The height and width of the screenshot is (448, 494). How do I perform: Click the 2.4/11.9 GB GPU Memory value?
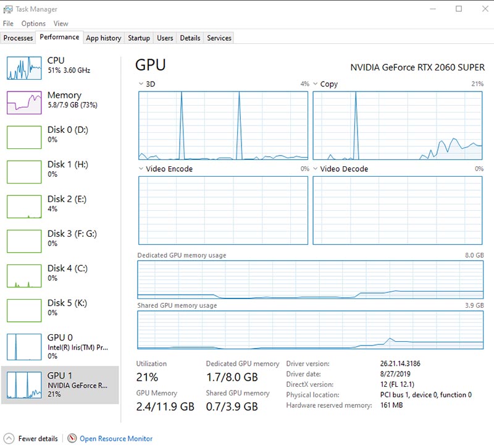165,407
